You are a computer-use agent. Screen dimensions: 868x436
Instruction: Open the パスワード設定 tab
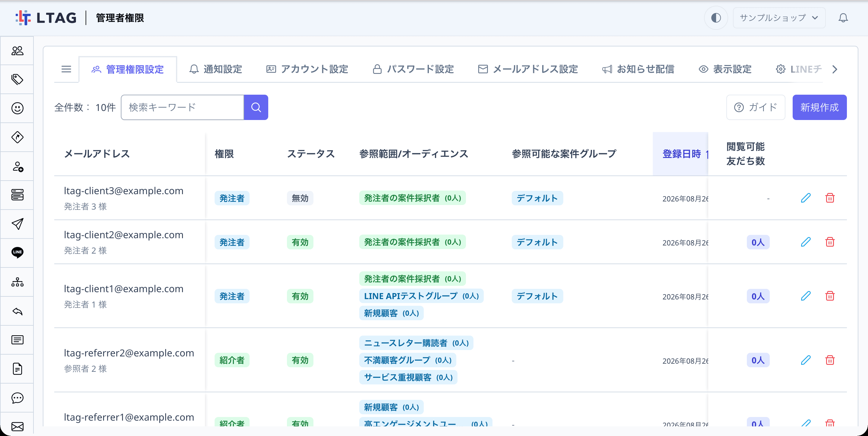click(x=413, y=69)
